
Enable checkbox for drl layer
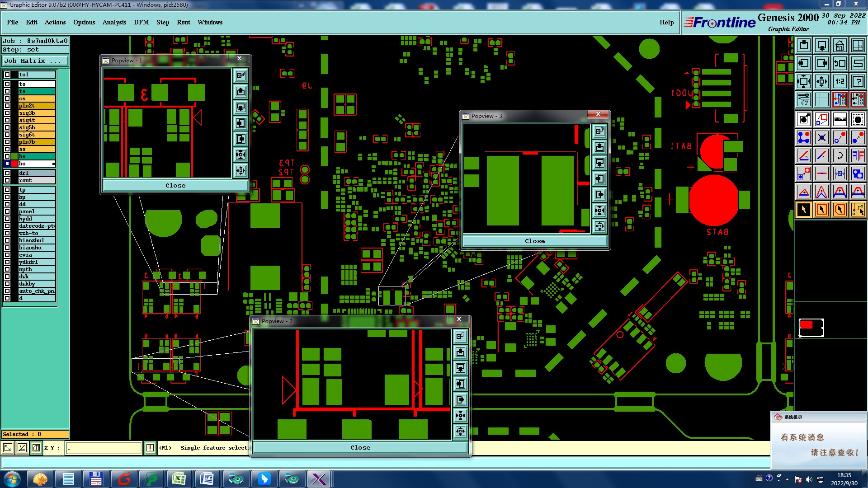pyautogui.click(x=7, y=173)
